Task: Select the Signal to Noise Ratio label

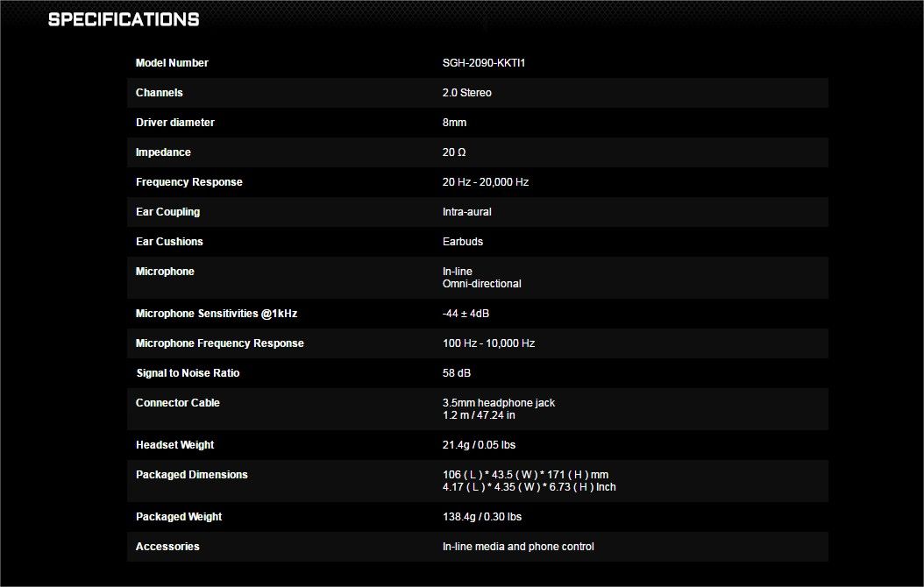Action: (x=188, y=373)
